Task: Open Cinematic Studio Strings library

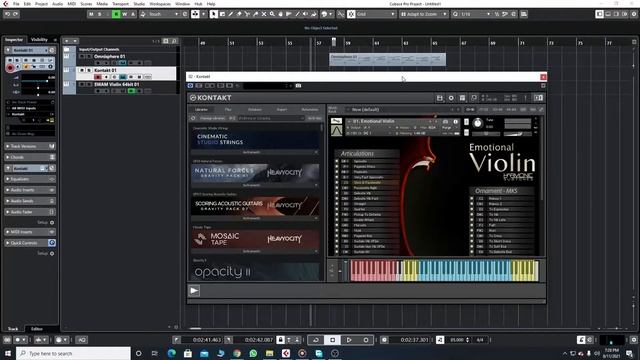Action: point(256,140)
